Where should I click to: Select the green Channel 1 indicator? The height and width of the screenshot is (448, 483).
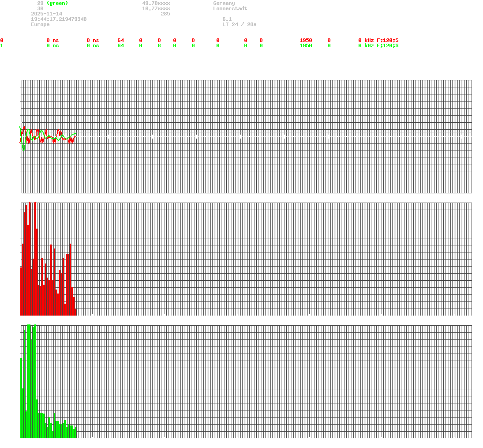[2, 45]
